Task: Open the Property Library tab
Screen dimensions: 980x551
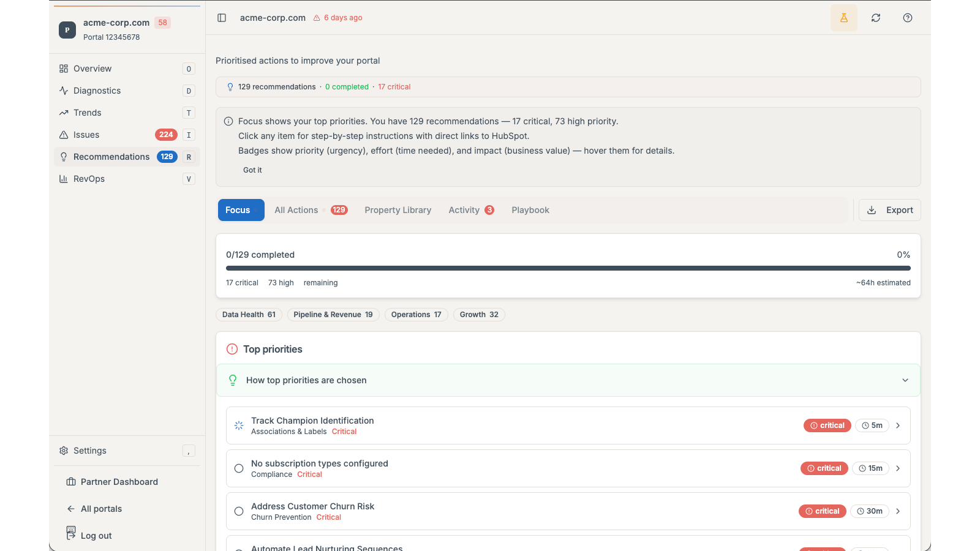Action: pyautogui.click(x=398, y=210)
